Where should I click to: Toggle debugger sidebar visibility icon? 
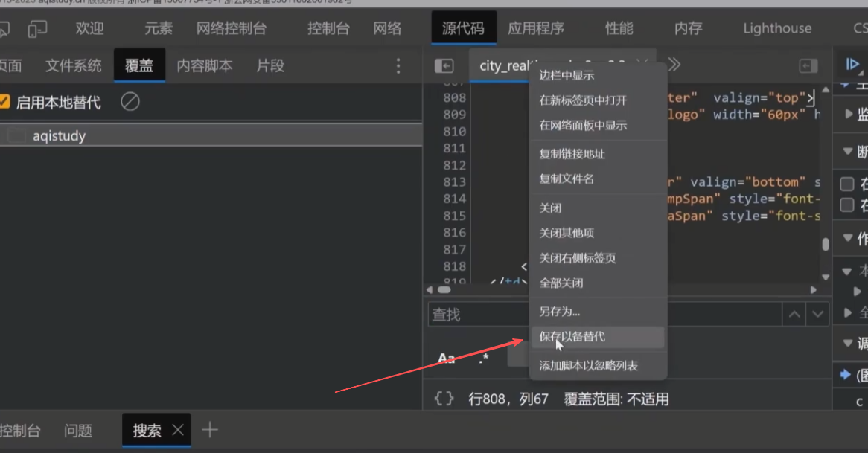point(808,66)
